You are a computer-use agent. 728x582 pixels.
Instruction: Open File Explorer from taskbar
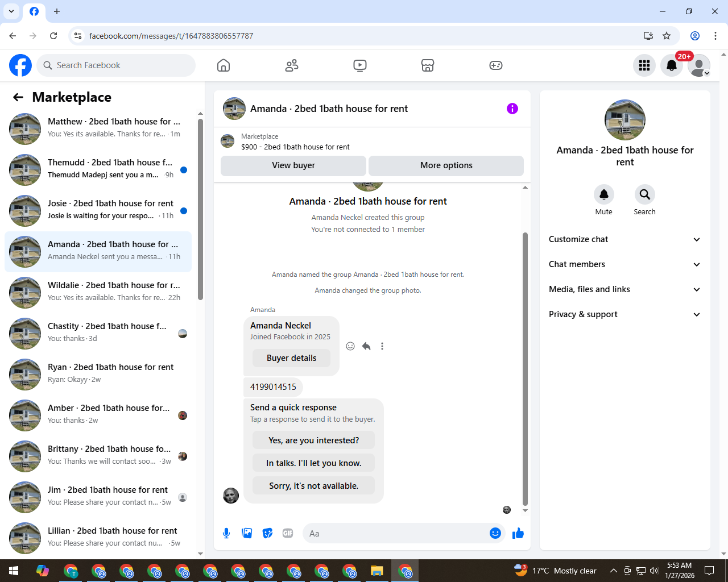click(377, 571)
